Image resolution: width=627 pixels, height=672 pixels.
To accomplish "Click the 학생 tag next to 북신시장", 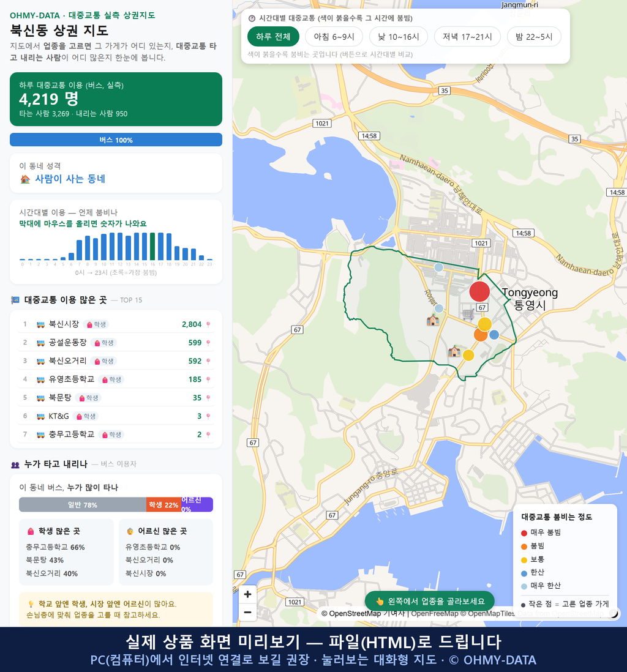I will pos(96,324).
